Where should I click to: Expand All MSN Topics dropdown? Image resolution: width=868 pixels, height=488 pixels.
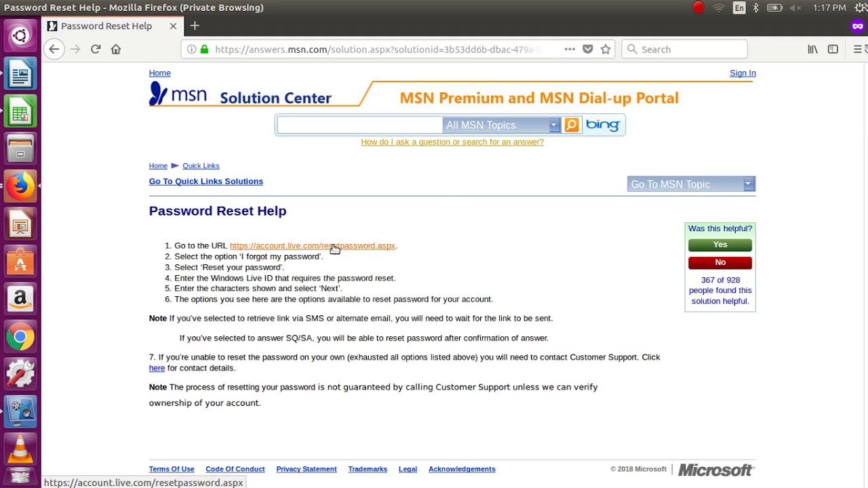coord(501,125)
